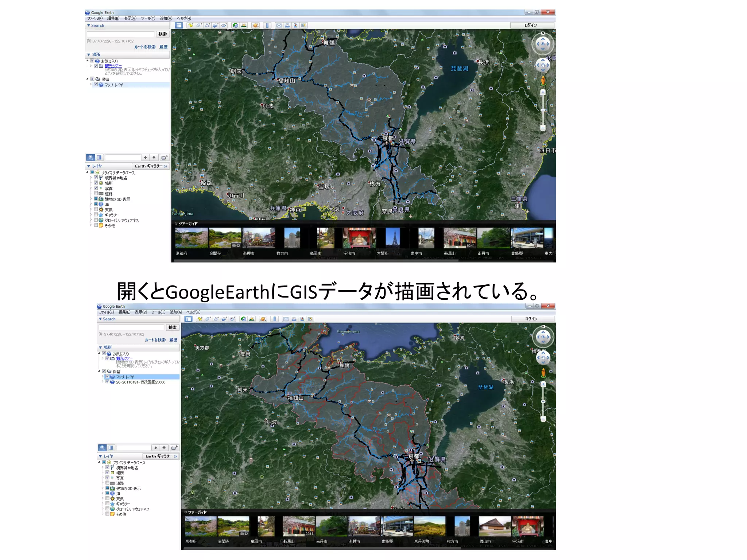Viewport: 747px width, 560px height.
Task: Click Street View pegman in top window map
Action: coord(543,81)
